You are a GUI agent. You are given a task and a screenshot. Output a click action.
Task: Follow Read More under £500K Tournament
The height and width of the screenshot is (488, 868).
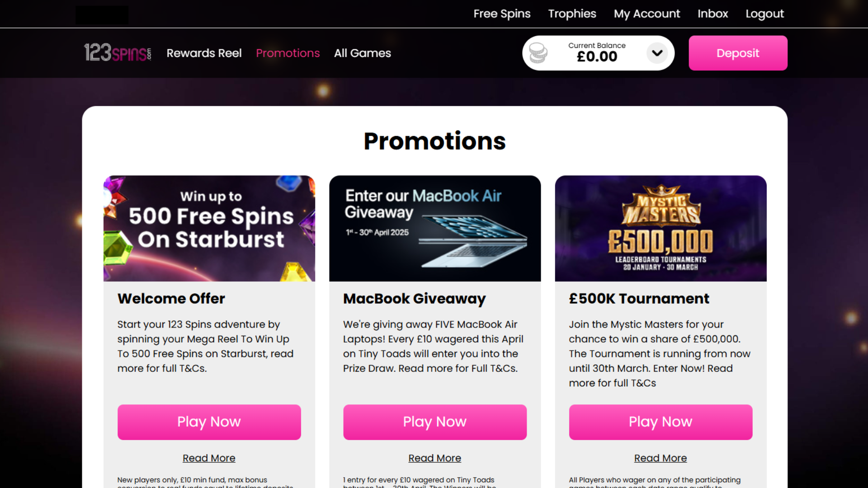[660, 458]
